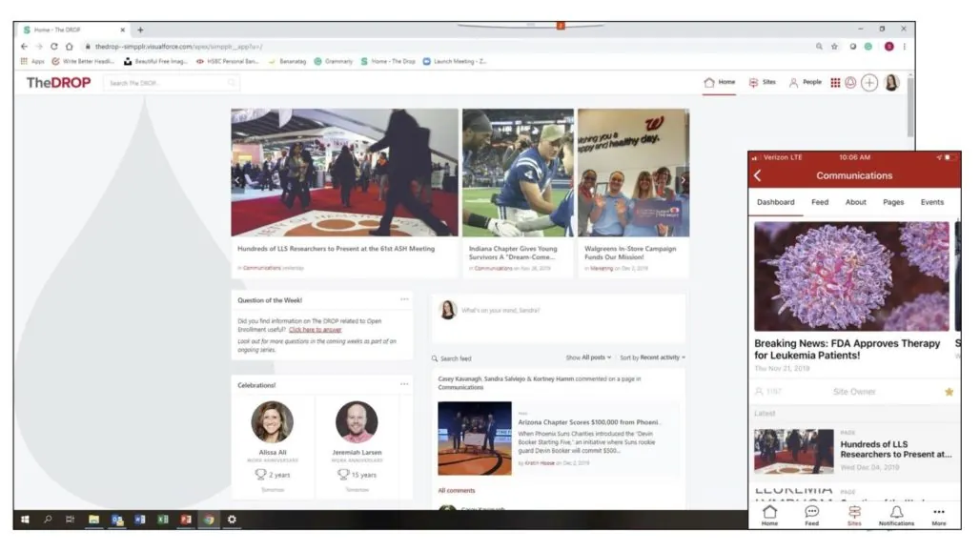Open Indiana Chapter article headline
The height and width of the screenshot is (551, 980).
513,253
